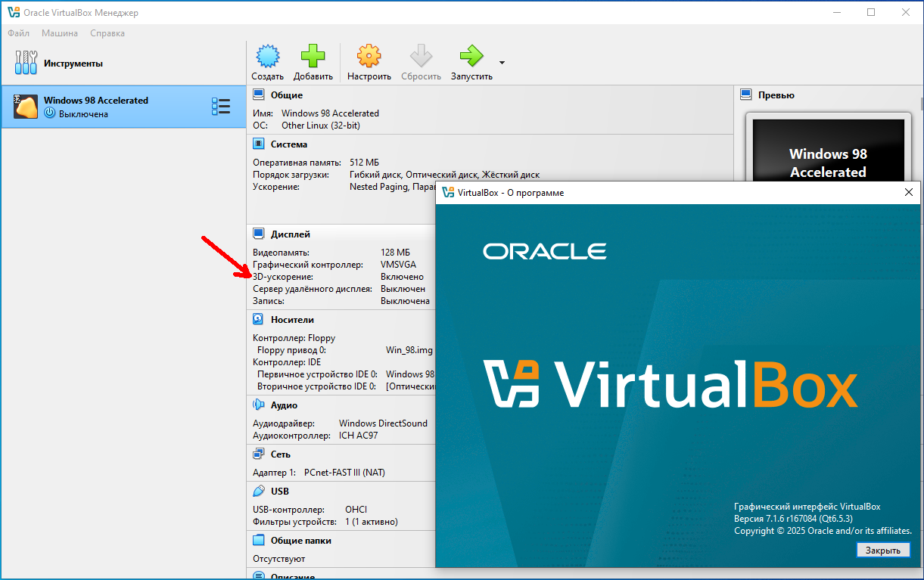Open the Файл menu
This screenshot has width=924, height=580.
[x=19, y=33]
